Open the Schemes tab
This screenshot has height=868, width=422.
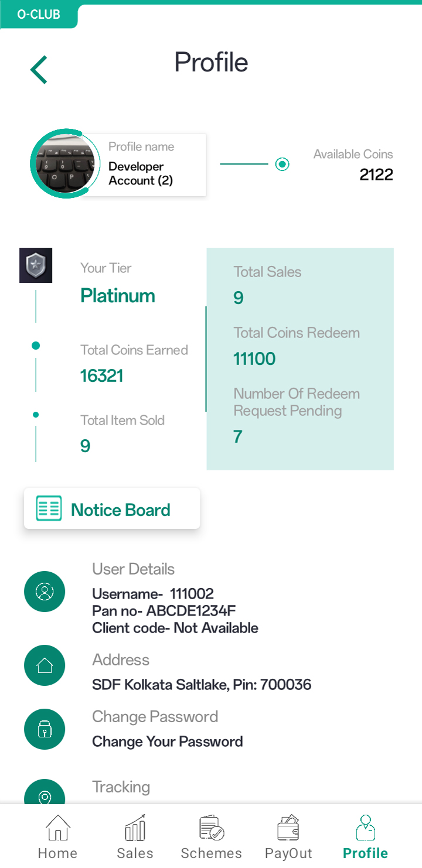(x=211, y=836)
